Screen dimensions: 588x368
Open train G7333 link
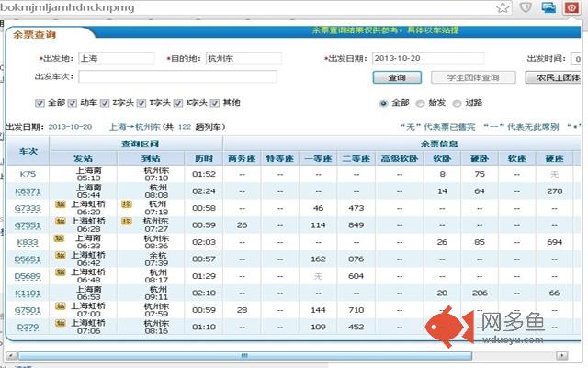[28, 208]
